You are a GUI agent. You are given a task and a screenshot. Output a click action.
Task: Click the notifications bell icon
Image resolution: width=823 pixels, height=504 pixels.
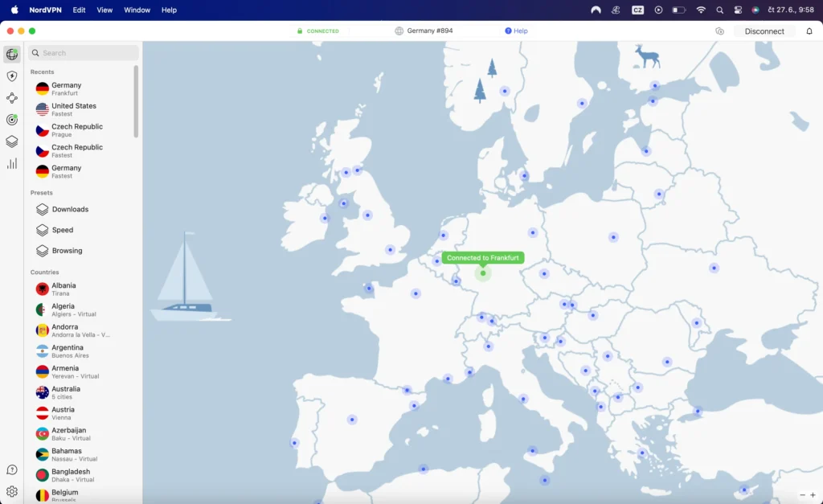point(809,31)
